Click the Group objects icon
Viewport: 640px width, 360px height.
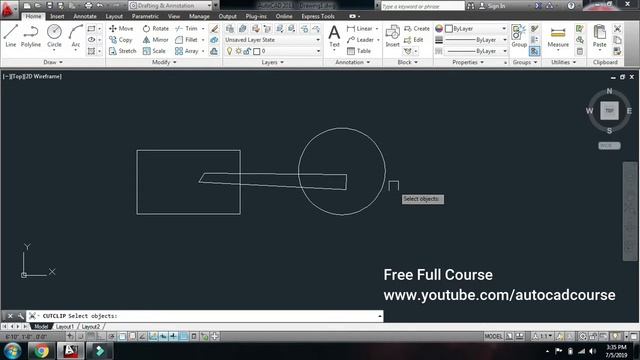coord(519,36)
